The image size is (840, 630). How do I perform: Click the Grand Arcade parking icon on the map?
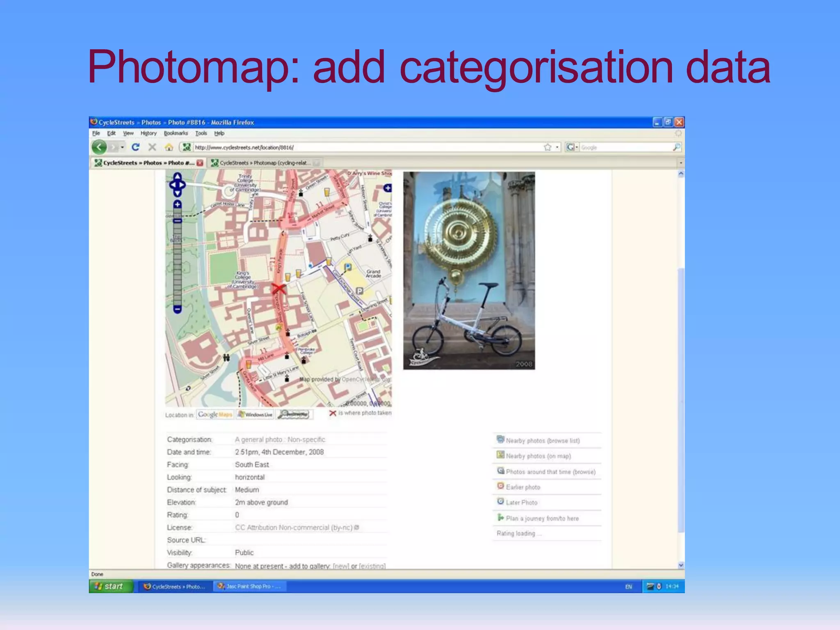coord(359,291)
